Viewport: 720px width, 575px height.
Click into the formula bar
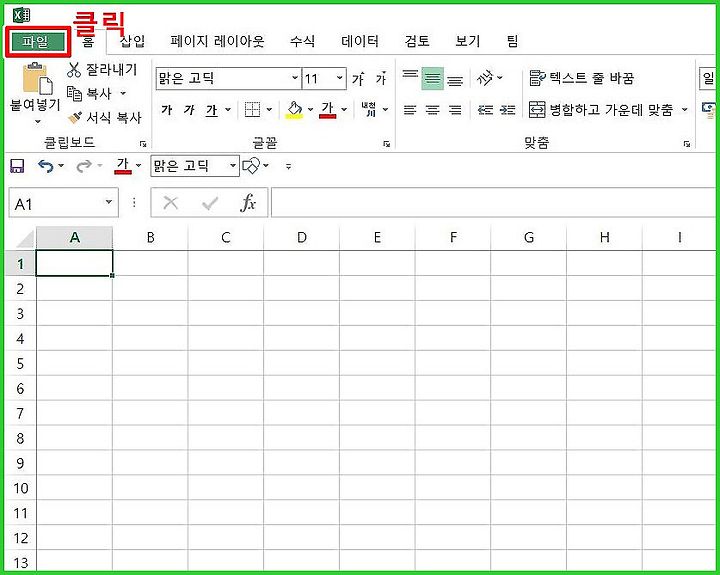coord(494,203)
